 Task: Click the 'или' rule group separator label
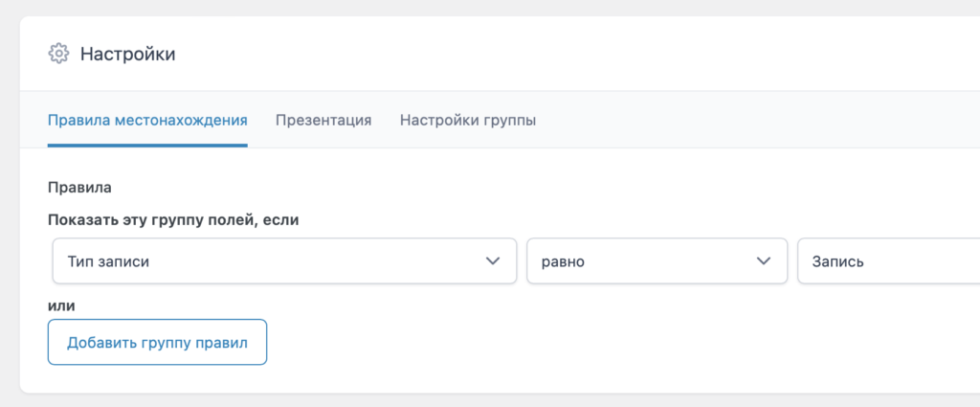(x=61, y=305)
